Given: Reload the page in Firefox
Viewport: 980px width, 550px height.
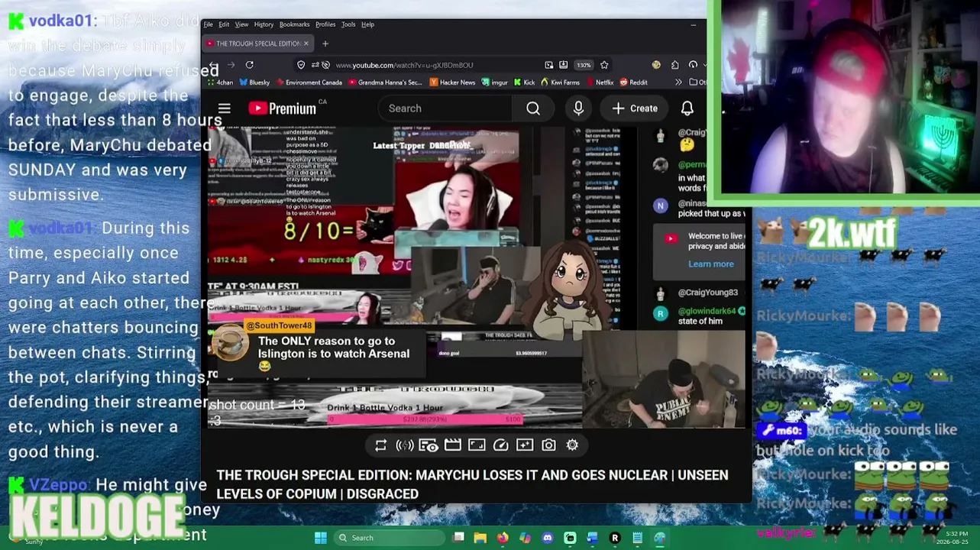Looking at the screenshot, I should point(249,65).
